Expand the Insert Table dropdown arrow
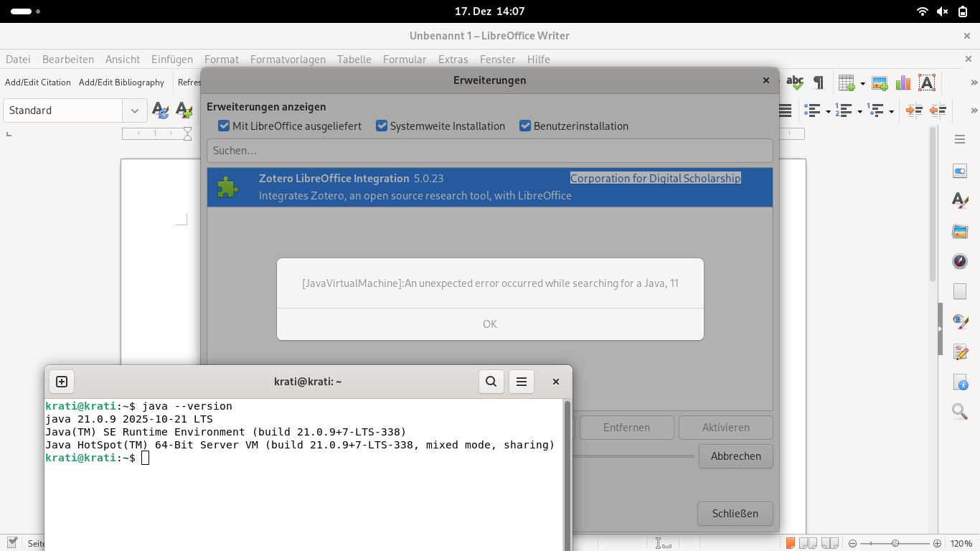 click(x=862, y=83)
